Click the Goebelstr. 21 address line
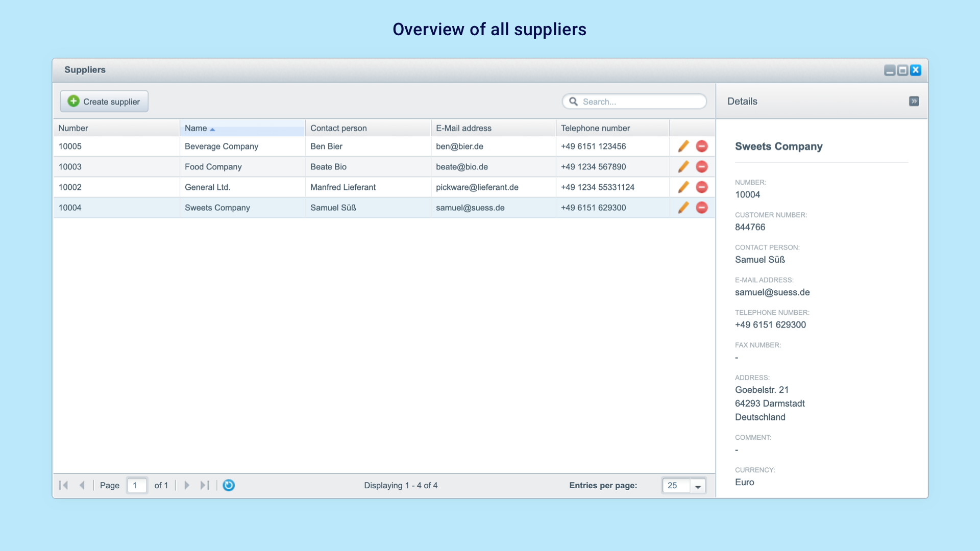Viewport: 980px width, 551px height. pyautogui.click(x=762, y=390)
